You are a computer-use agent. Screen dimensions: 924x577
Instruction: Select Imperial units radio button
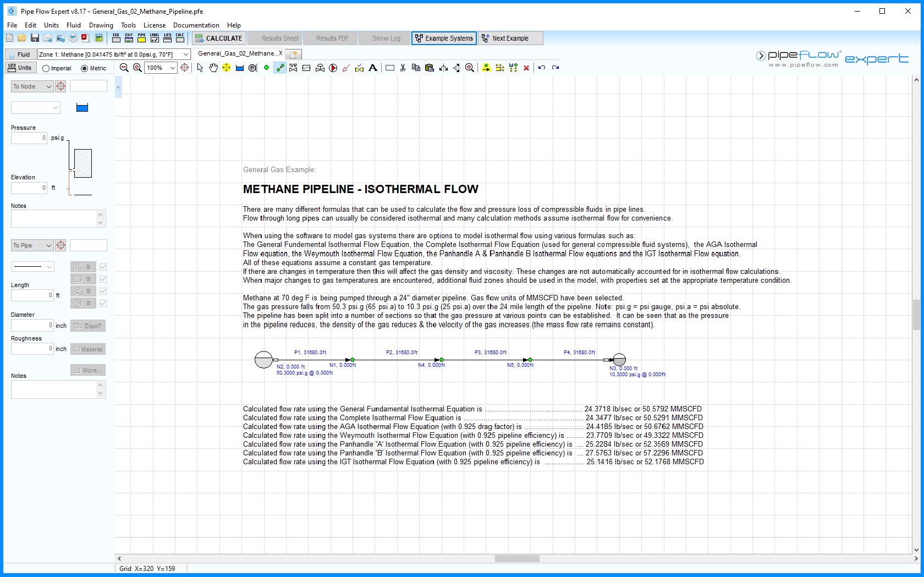(46, 68)
